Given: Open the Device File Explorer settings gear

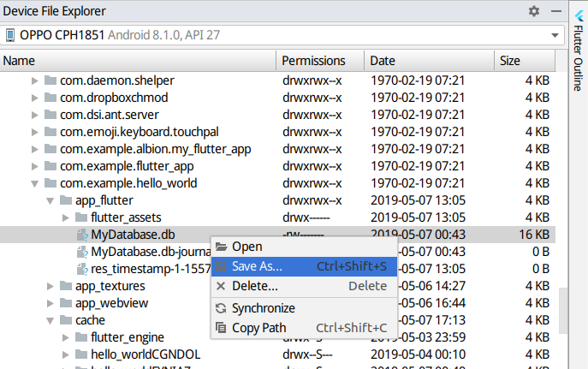Looking at the screenshot, I should 534,11.
